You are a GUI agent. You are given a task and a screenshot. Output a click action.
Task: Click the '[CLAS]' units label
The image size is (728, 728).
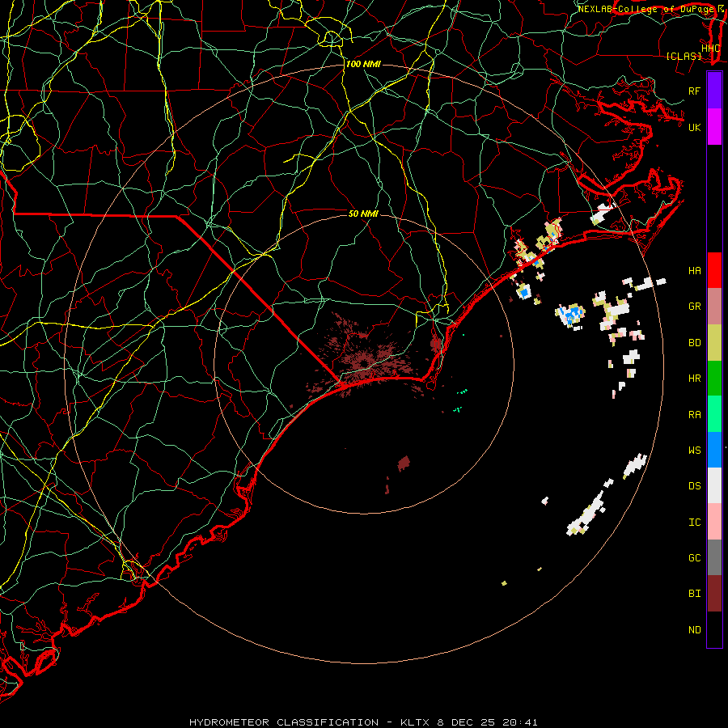point(684,57)
